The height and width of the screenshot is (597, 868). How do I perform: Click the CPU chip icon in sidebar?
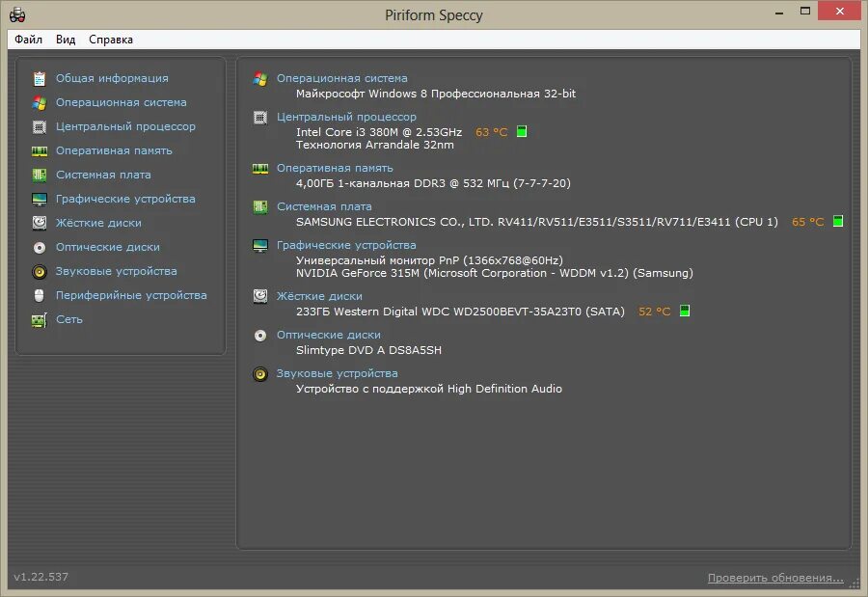pyautogui.click(x=40, y=126)
